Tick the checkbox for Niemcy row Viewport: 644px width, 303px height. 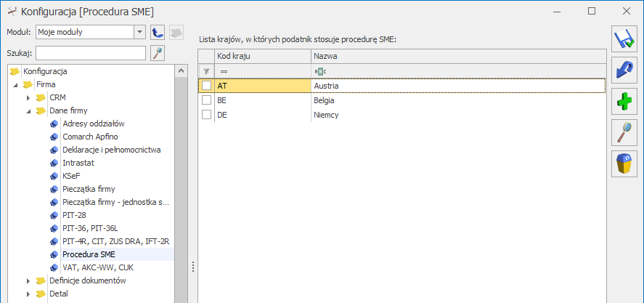click(x=207, y=115)
